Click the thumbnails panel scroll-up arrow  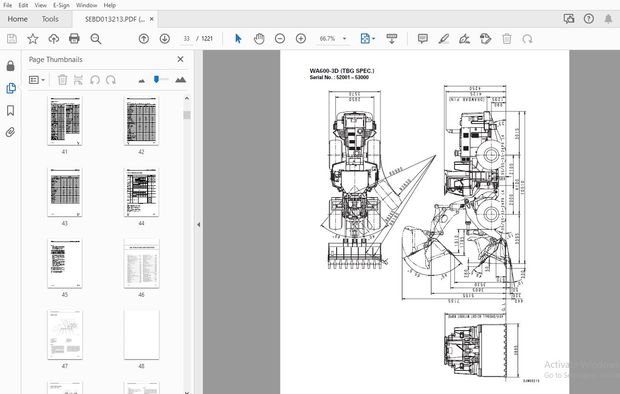tap(187, 98)
